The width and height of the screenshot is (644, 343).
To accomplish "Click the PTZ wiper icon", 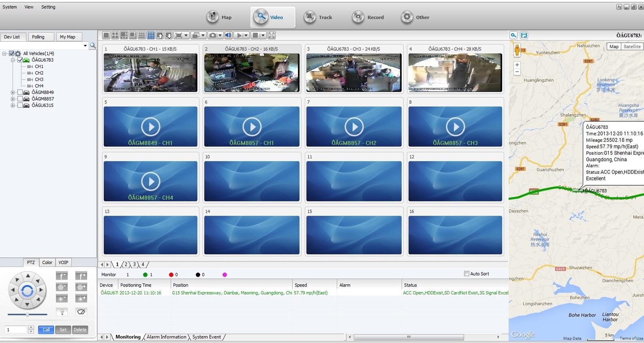I will point(81,312).
